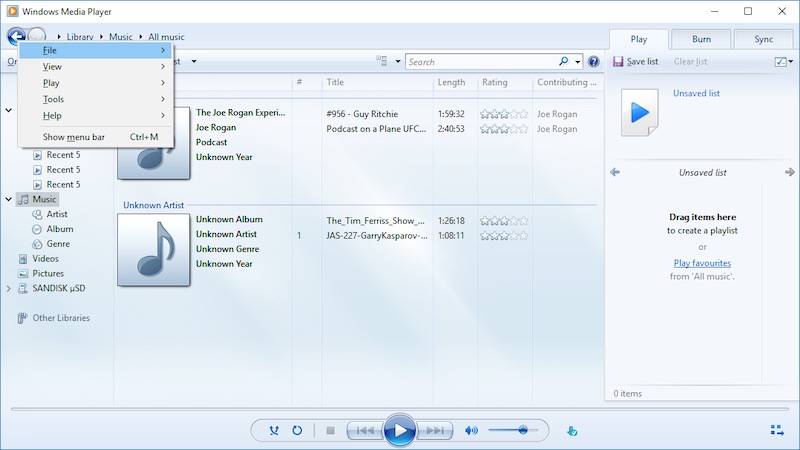This screenshot has height=450, width=800.
Task: Click the back navigation arrow
Action: pos(15,37)
